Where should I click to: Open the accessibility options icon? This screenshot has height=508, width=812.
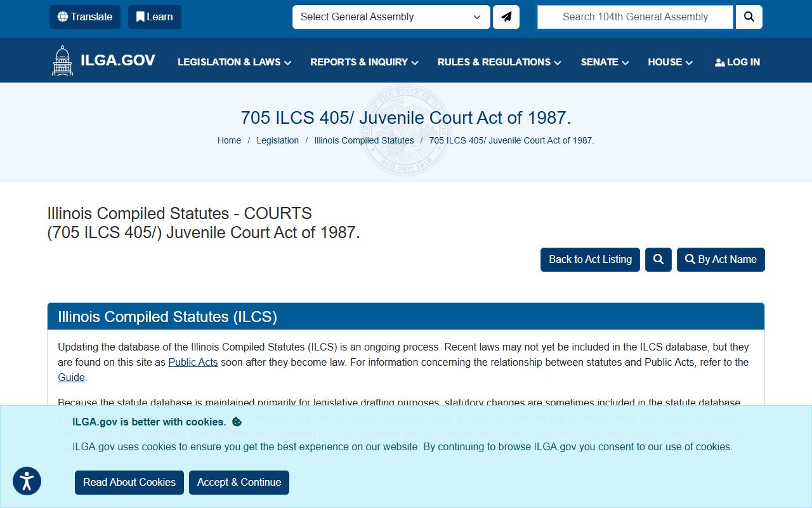click(x=27, y=481)
